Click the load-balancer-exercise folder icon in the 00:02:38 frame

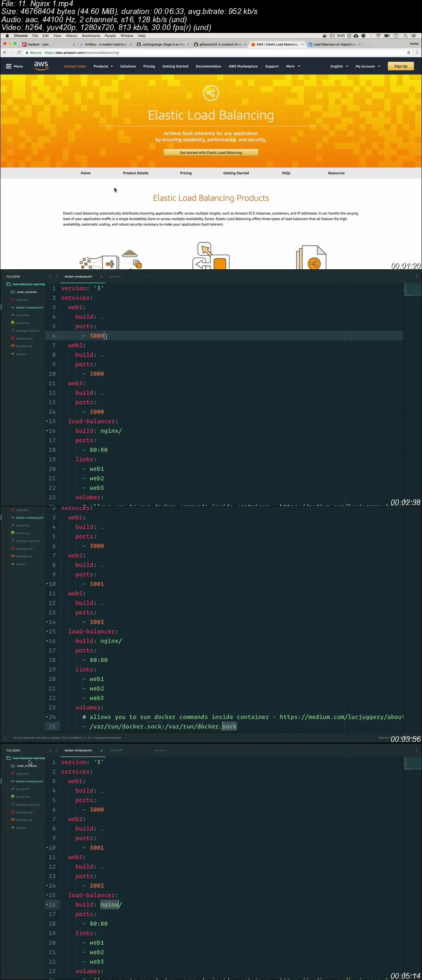pyautogui.click(x=9, y=284)
